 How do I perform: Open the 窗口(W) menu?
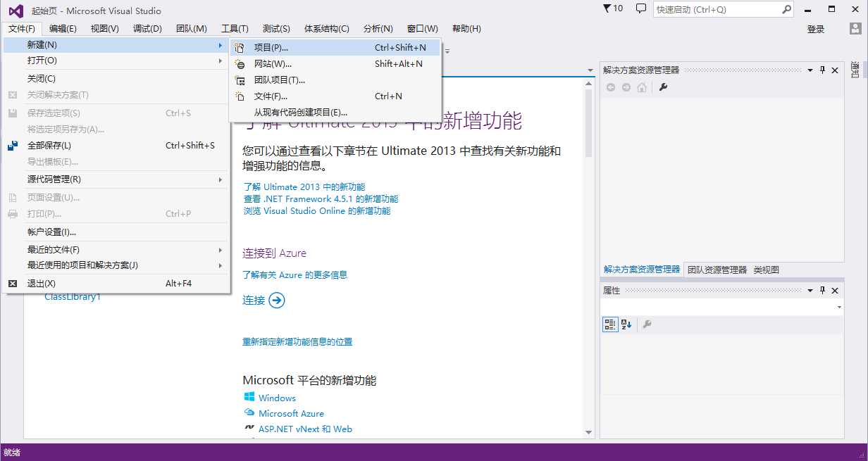click(422, 29)
